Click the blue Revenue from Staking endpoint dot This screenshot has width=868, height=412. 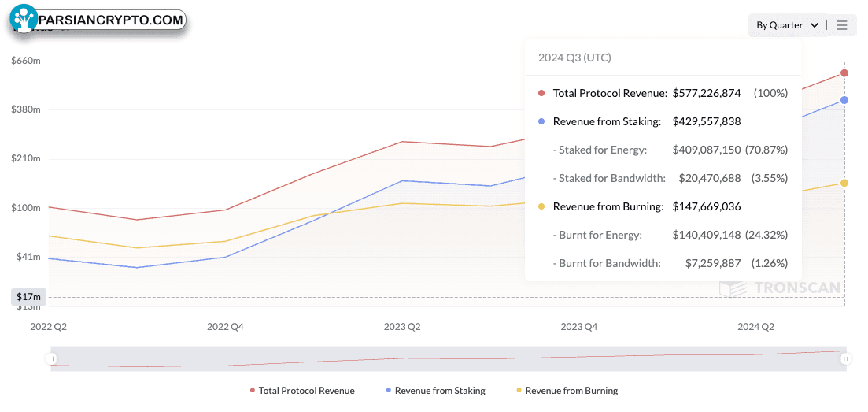[844, 100]
